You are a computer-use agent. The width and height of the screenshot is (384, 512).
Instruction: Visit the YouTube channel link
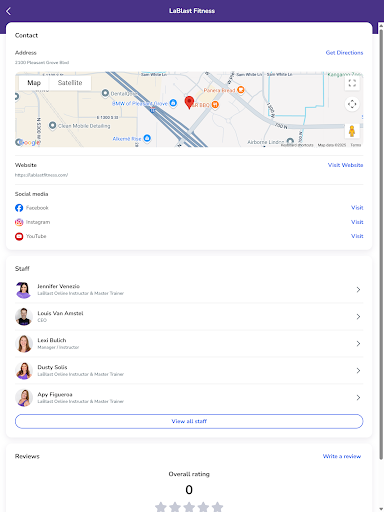tap(357, 236)
